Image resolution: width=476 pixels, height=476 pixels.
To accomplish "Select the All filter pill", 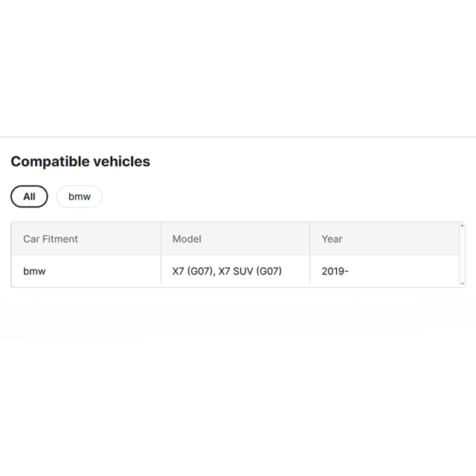I will tap(29, 196).
